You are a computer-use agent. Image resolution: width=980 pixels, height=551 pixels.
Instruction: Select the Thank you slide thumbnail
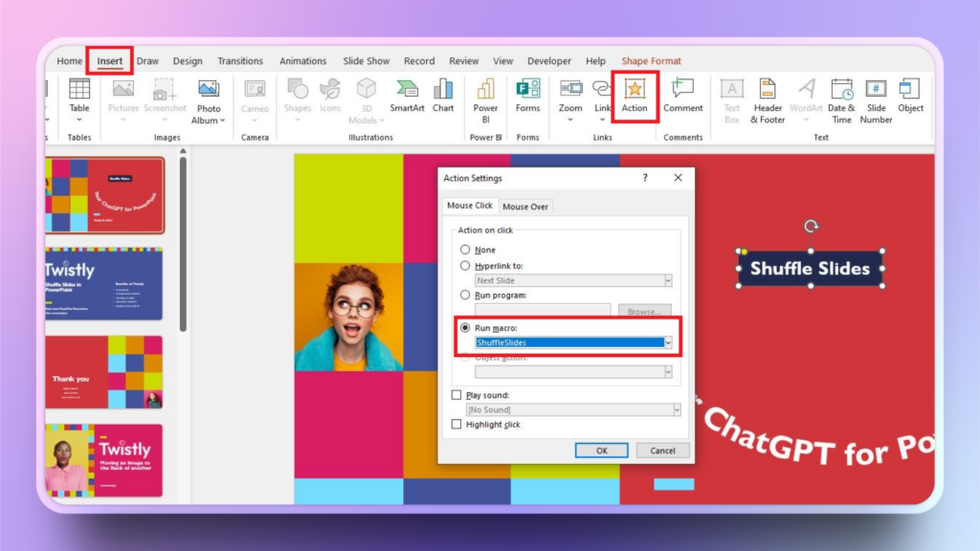tap(105, 372)
